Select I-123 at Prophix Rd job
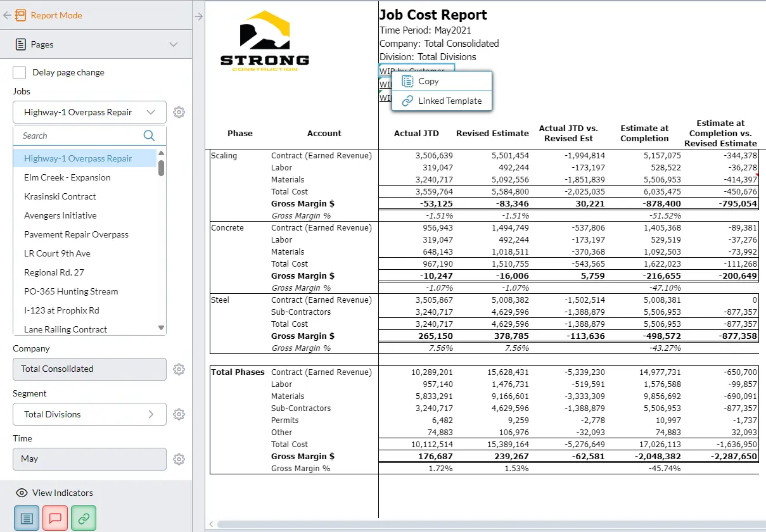This screenshot has width=766, height=532. coord(85,310)
